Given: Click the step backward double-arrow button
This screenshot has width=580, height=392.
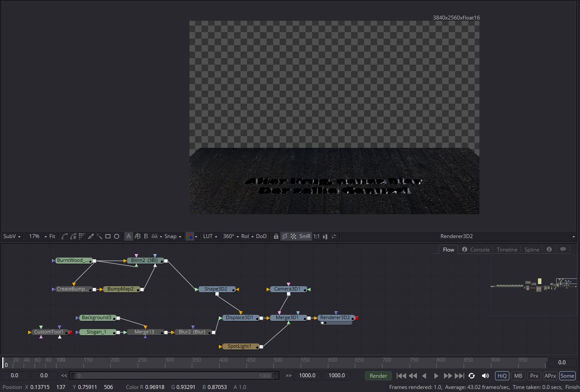Looking at the screenshot, I should click(x=413, y=376).
